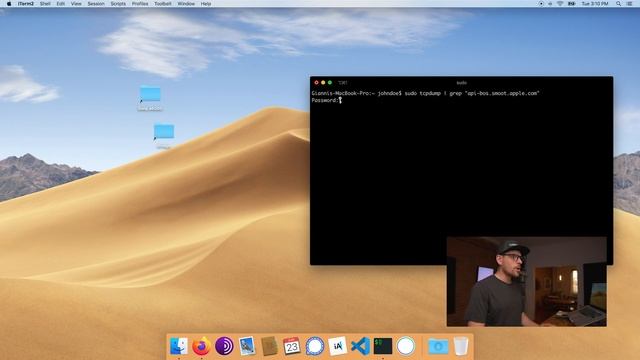Open the Toolbelt menu

point(162,4)
